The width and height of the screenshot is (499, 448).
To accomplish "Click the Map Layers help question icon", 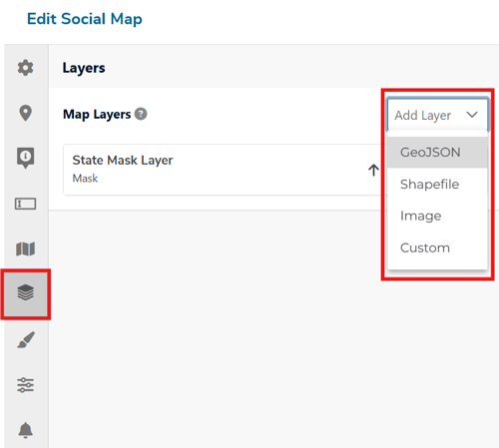I will click(141, 114).
